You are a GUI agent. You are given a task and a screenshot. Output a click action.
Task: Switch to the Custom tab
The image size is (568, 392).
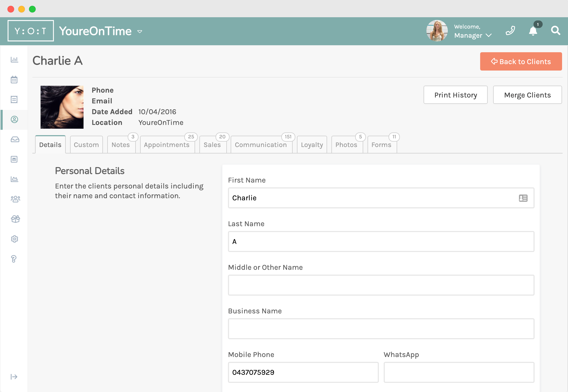click(x=86, y=145)
